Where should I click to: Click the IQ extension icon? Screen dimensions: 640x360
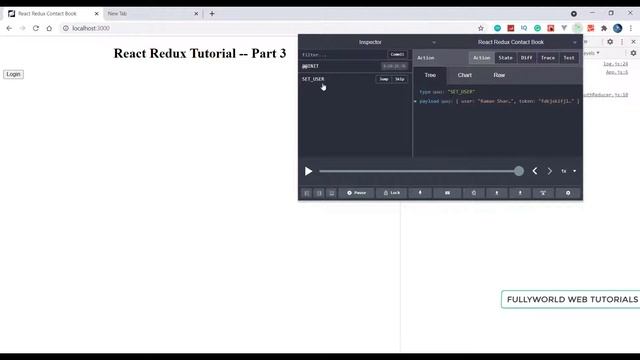click(x=524, y=28)
